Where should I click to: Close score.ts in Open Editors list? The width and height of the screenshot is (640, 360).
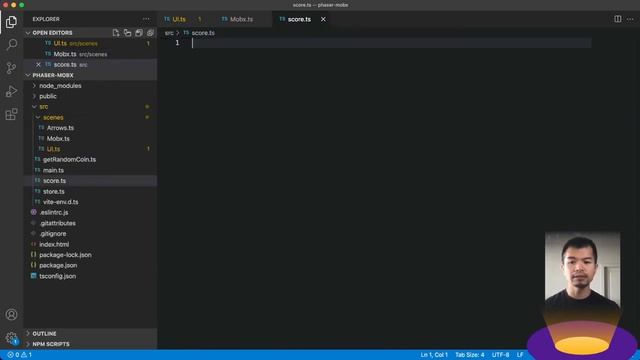coord(38,64)
